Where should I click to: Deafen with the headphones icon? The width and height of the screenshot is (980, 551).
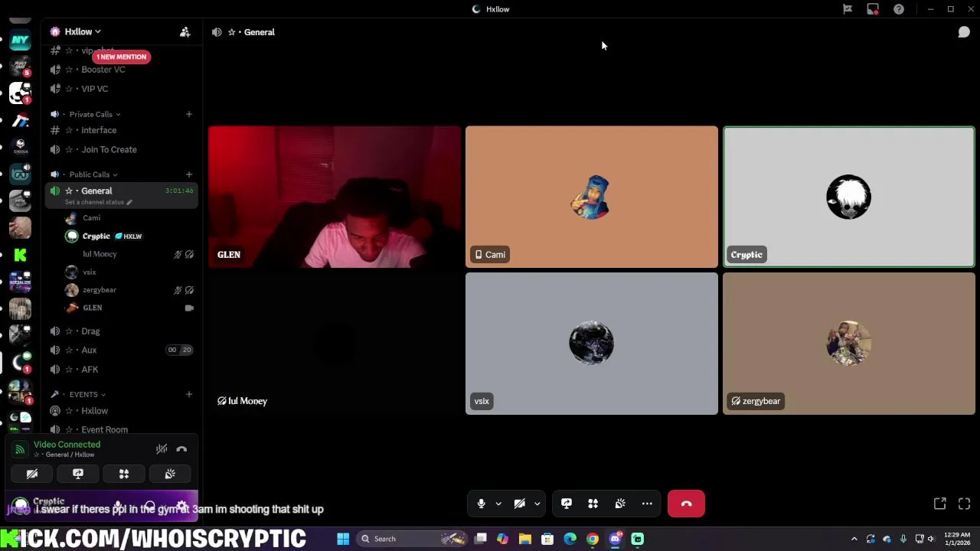coord(149,506)
